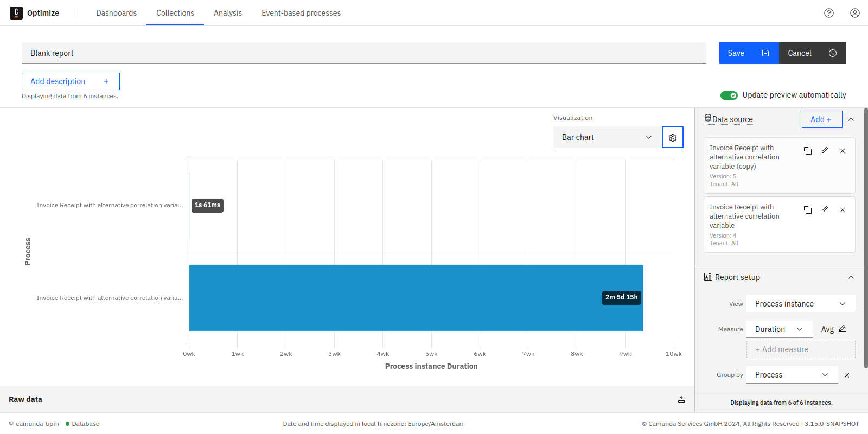Toggle Update preview automatically switch
Viewport: 868px width, 434px height.
pos(729,95)
